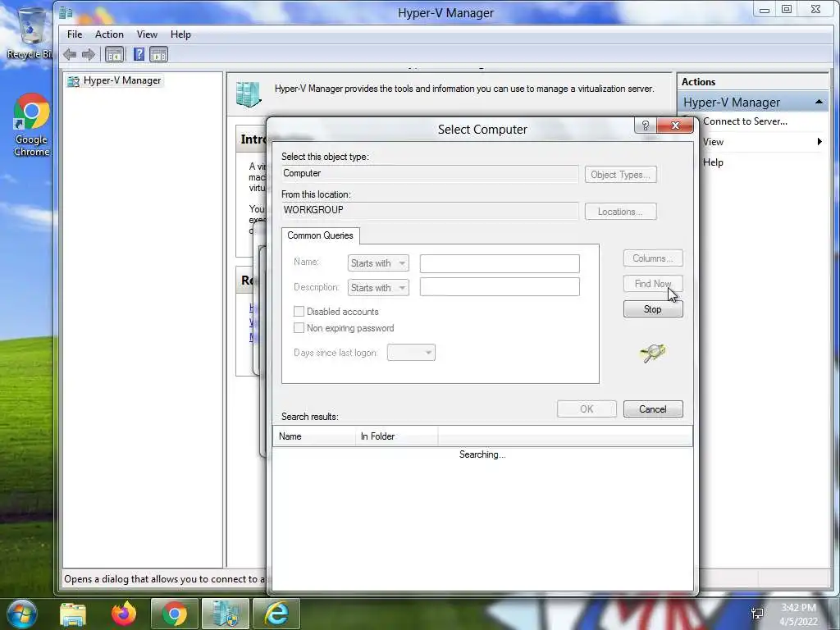Open the Name Starts with dropdown
Screen dimensions: 840x630
pyautogui.click(x=378, y=263)
